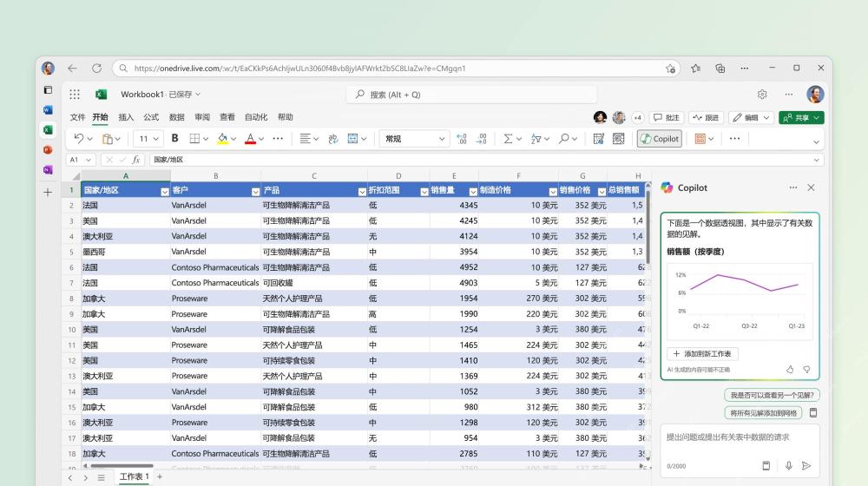
Task: Switch to the 插入 tab
Action: coord(126,117)
